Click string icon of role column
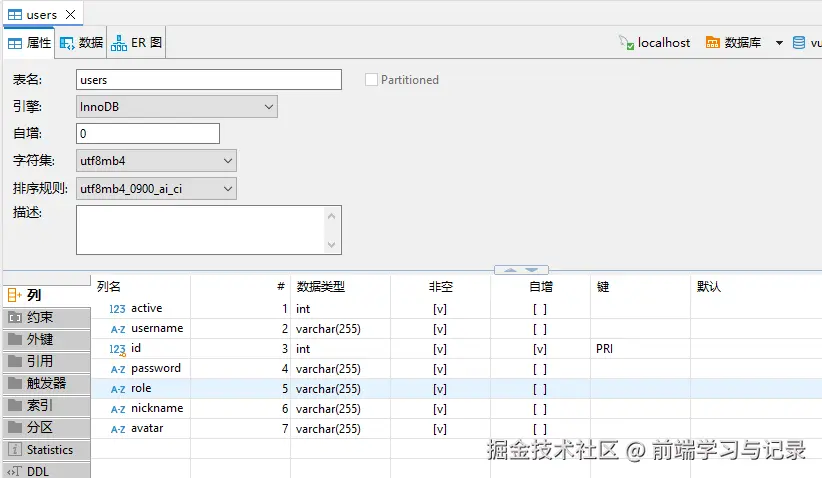The height and width of the screenshot is (478, 822). pyautogui.click(x=118, y=389)
